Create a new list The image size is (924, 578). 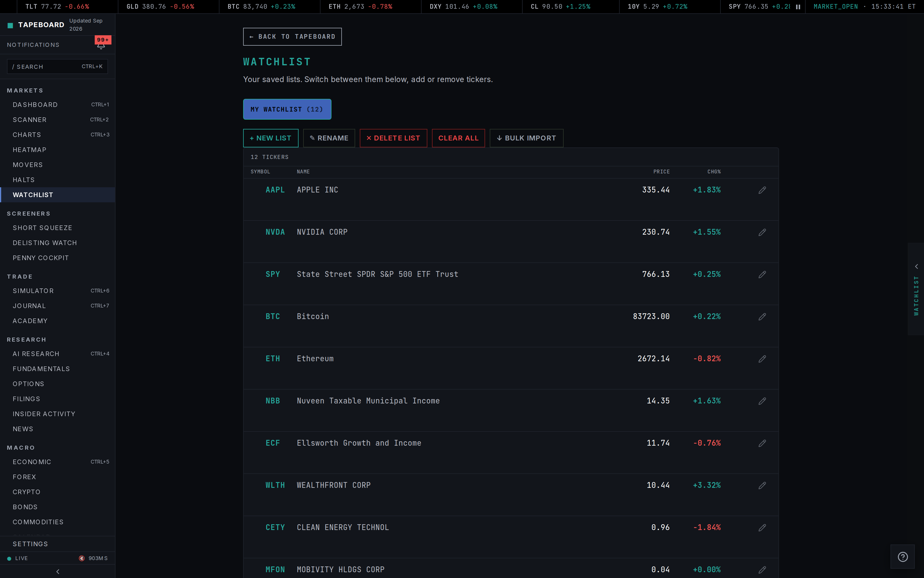(271, 138)
